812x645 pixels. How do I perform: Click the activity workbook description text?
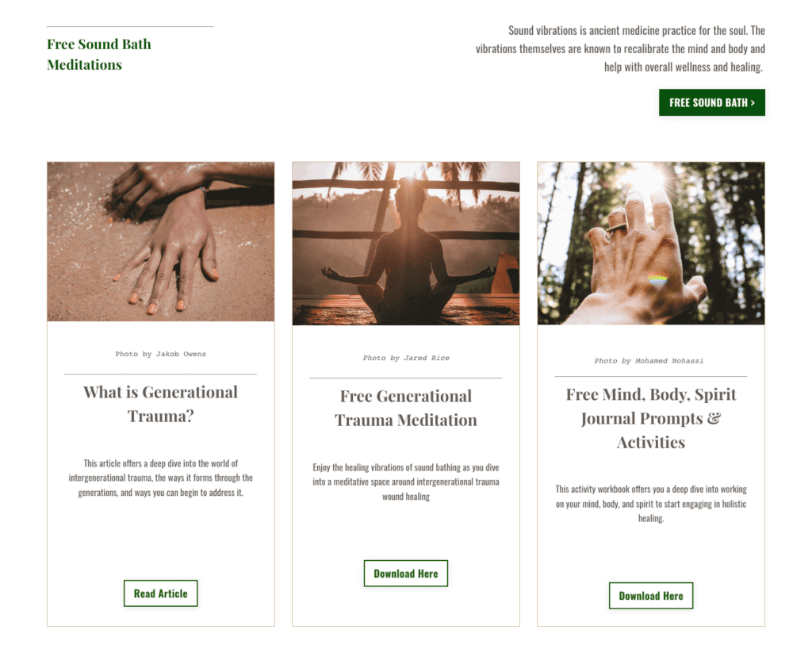[x=651, y=504]
